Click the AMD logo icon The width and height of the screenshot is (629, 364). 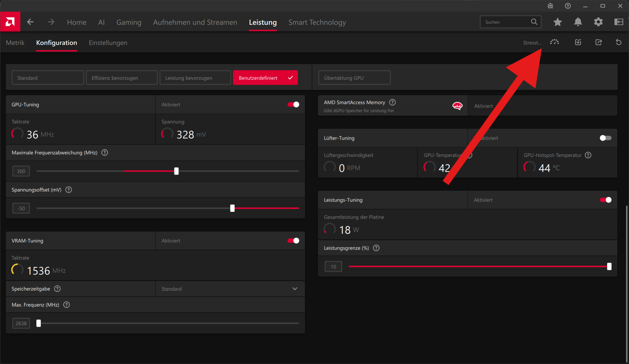pyautogui.click(x=10, y=22)
